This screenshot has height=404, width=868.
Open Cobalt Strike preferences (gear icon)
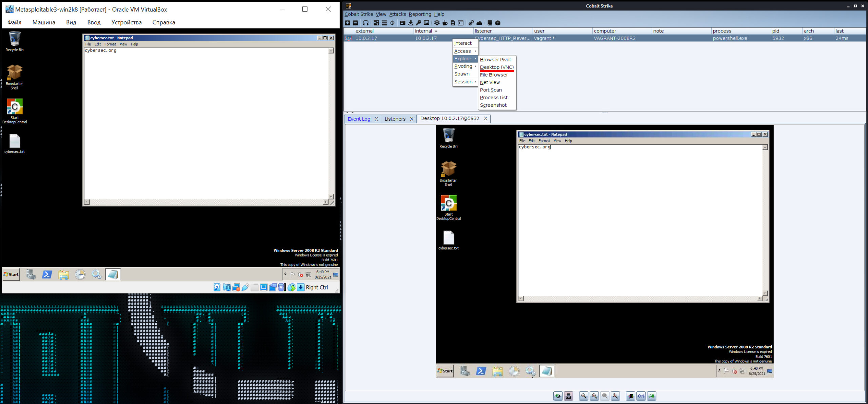437,23
